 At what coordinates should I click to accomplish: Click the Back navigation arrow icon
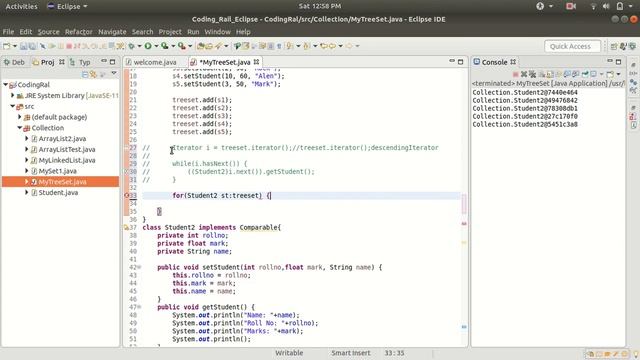pyautogui.click(x=331, y=46)
